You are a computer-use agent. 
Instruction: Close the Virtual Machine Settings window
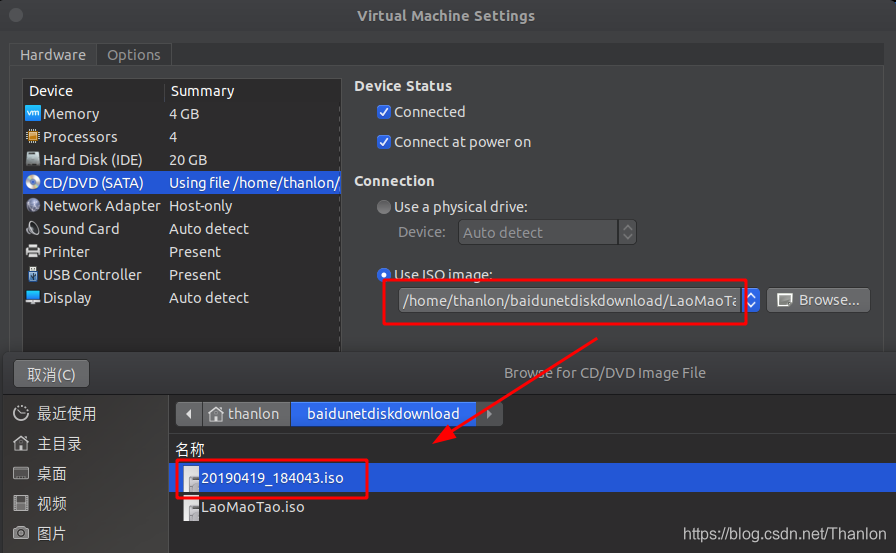pos(16,15)
